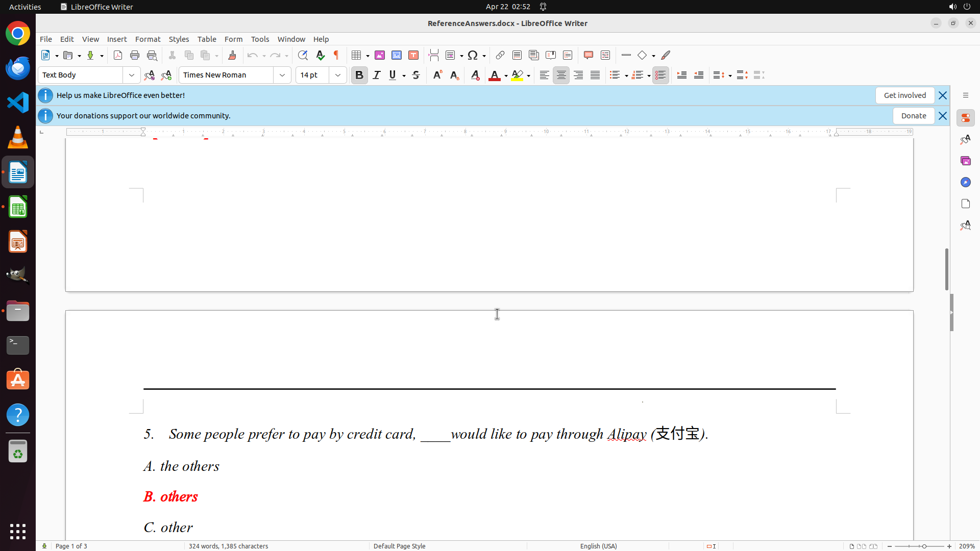This screenshot has width=980, height=551.
Task: Click the Export as PDF icon
Action: [118, 55]
